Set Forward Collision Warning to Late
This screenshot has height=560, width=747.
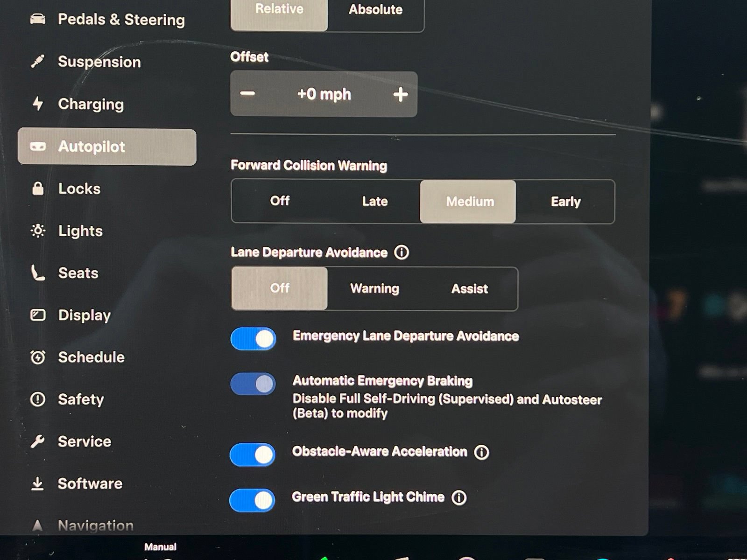coord(375,201)
